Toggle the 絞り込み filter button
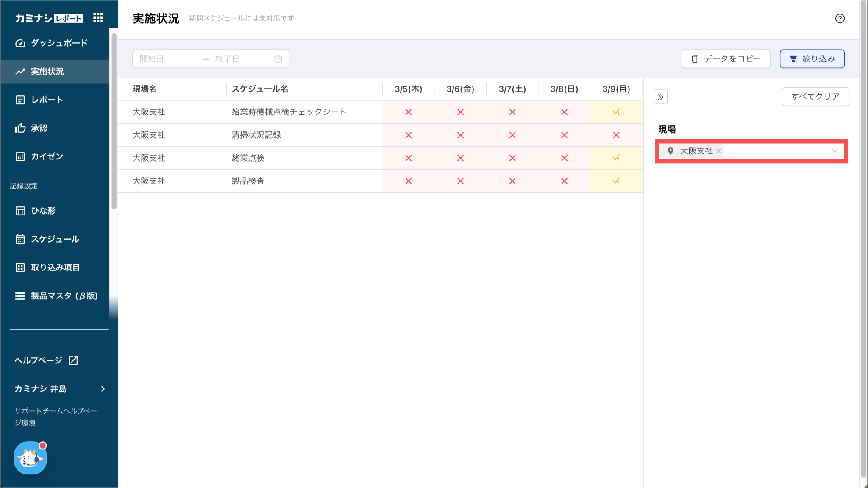 [x=812, y=59]
